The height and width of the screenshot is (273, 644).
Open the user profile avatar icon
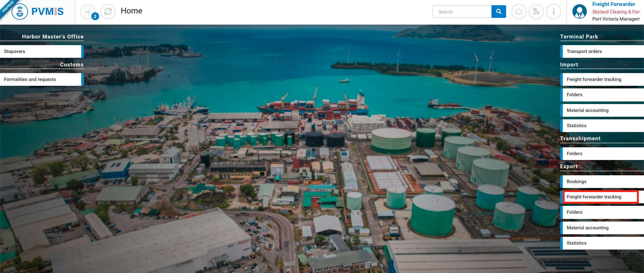[580, 12]
